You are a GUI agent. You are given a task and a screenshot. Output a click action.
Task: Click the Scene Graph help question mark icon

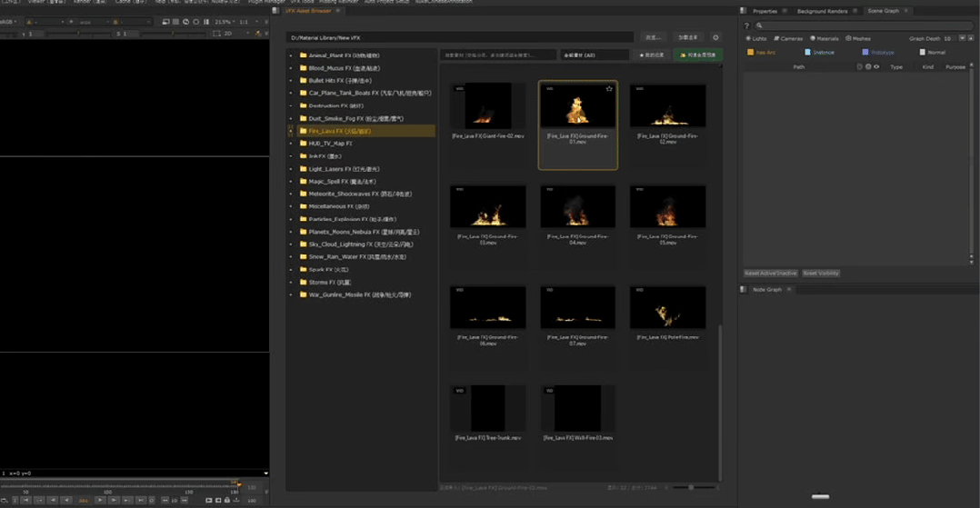pyautogui.click(x=747, y=25)
